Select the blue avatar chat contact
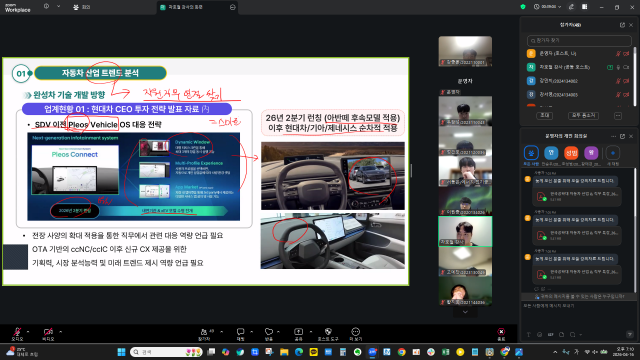Viewport: 640px width, 360px height. [x=551, y=153]
